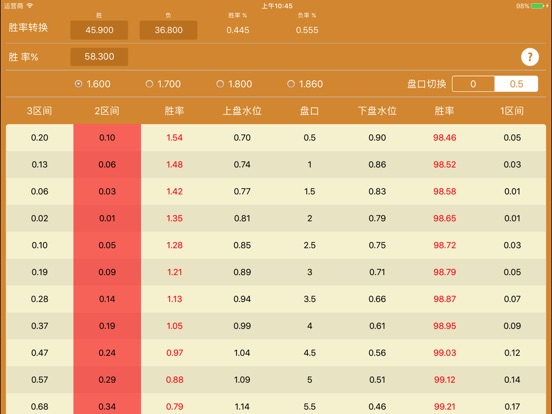Screen dimensions: 552x414
Task: Click red win rate value 0.97
Action: coord(175,353)
